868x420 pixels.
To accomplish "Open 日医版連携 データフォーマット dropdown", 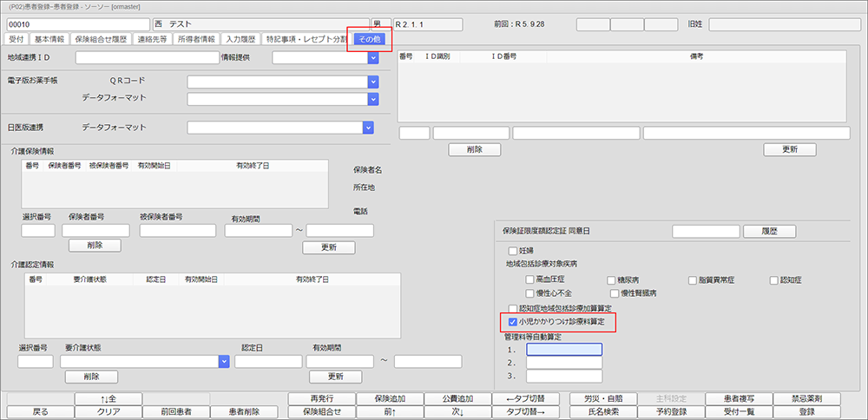I will click(x=368, y=128).
